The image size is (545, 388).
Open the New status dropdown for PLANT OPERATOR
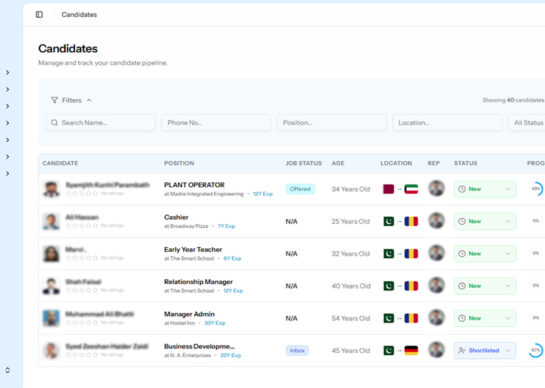click(485, 189)
